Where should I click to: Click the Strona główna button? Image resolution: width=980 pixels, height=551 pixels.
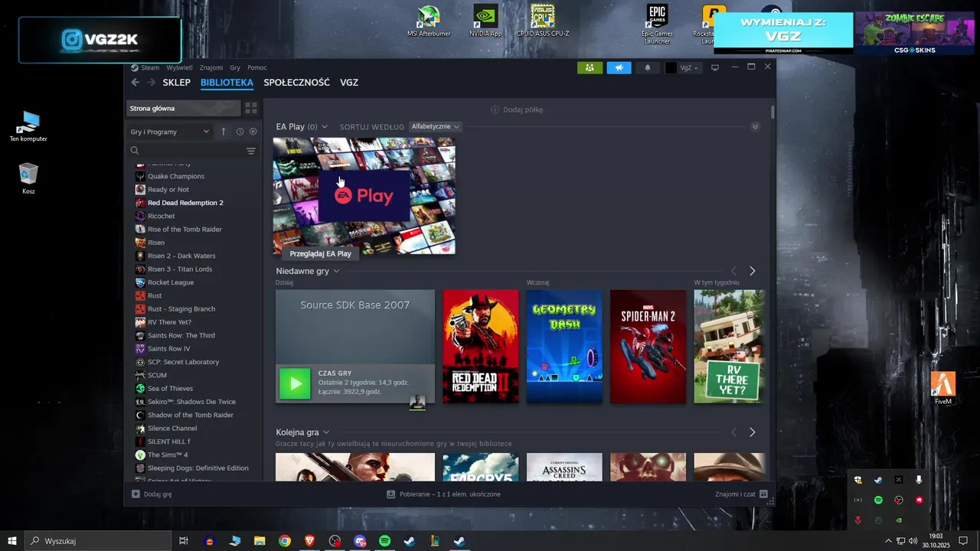pyautogui.click(x=184, y=108)
